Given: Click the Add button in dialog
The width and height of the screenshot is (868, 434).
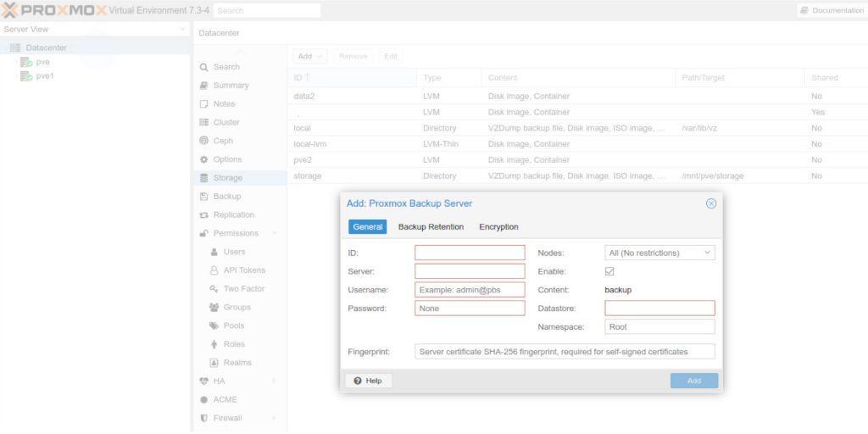Looking at the screenshot, I should (694, 381).
